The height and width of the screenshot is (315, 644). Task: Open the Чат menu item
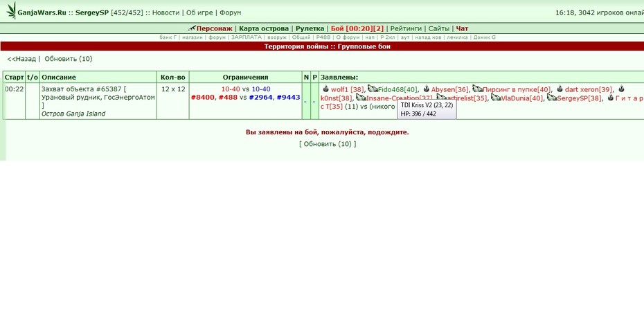pos(462,28)
